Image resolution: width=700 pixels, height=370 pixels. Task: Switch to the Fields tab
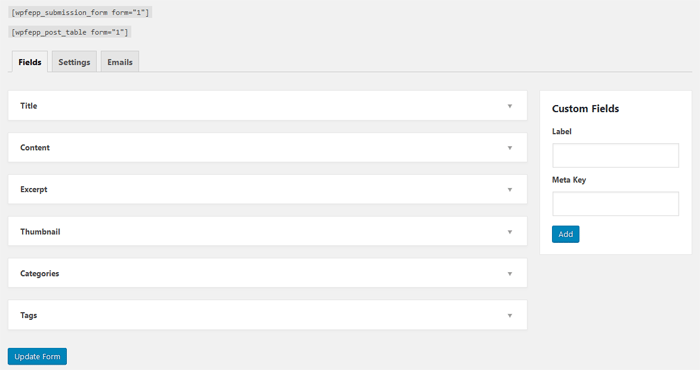[x=30, y=62]
